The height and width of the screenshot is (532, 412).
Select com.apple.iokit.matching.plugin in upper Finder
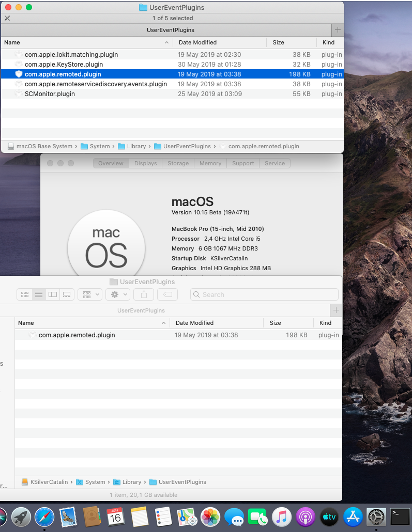(172, 55)
